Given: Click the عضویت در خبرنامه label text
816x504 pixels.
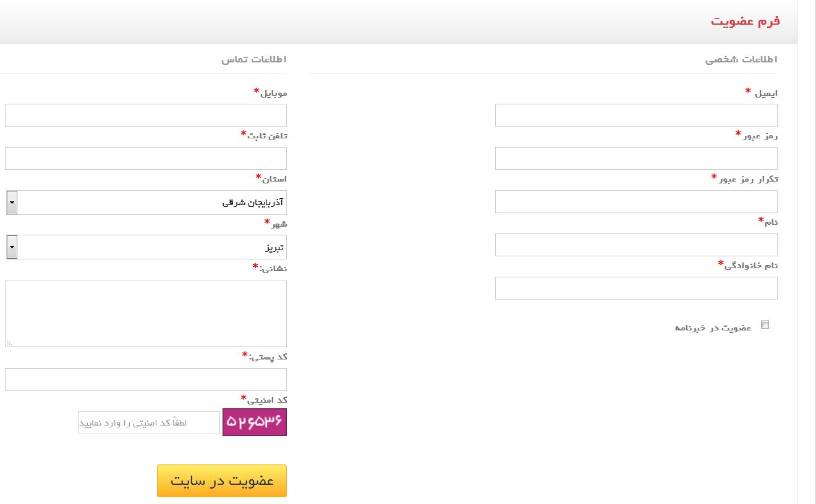Looking at the screenshot, I should (713, 327).
